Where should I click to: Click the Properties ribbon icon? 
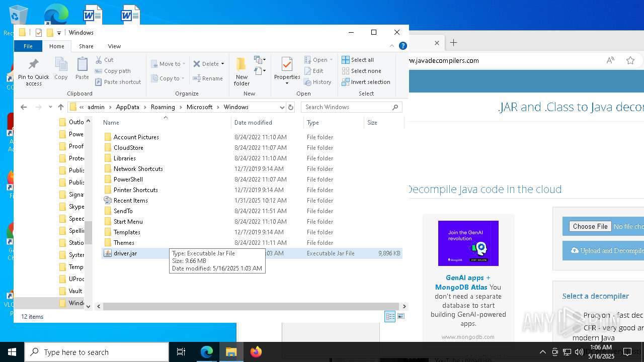pyautogui.click(x=287, y=65)
